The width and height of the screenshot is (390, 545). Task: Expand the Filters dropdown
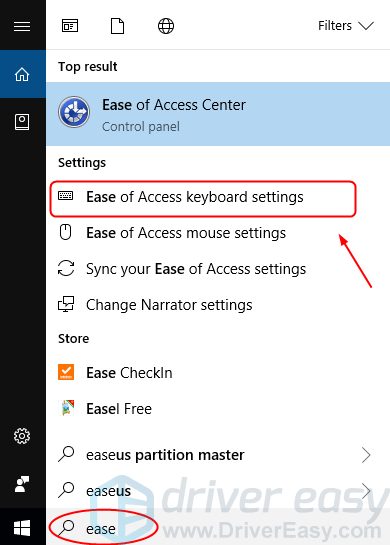tap(346, 26)
